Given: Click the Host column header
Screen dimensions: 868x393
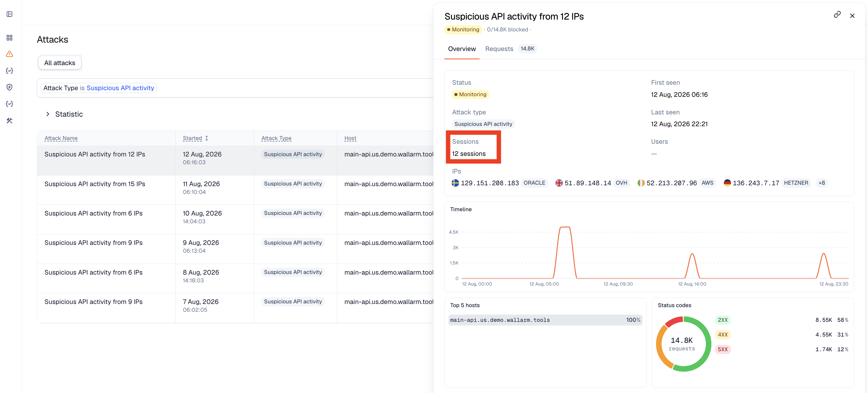Looking at the screenshot, I should pos(350,138).
